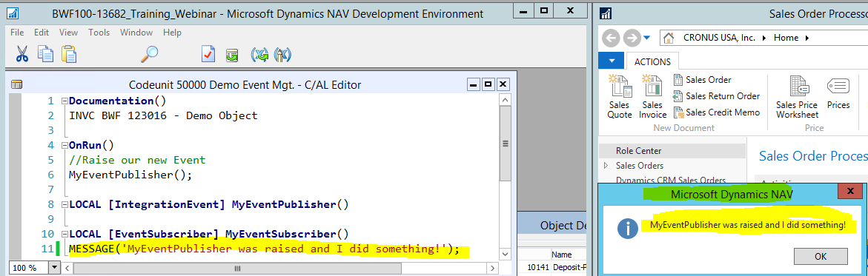The width and height of the screenshot is (868, 276).
Task: Click OK in the message dialog
Action: click(x=821, y=256)
